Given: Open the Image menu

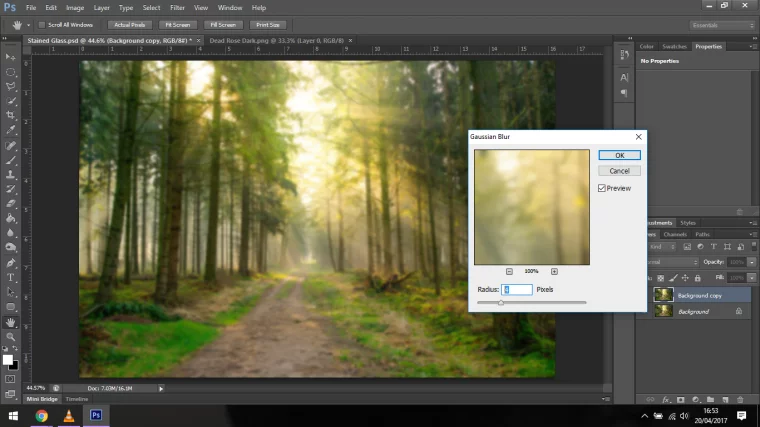Looking at the screenshot, I should tap(75, 8).
